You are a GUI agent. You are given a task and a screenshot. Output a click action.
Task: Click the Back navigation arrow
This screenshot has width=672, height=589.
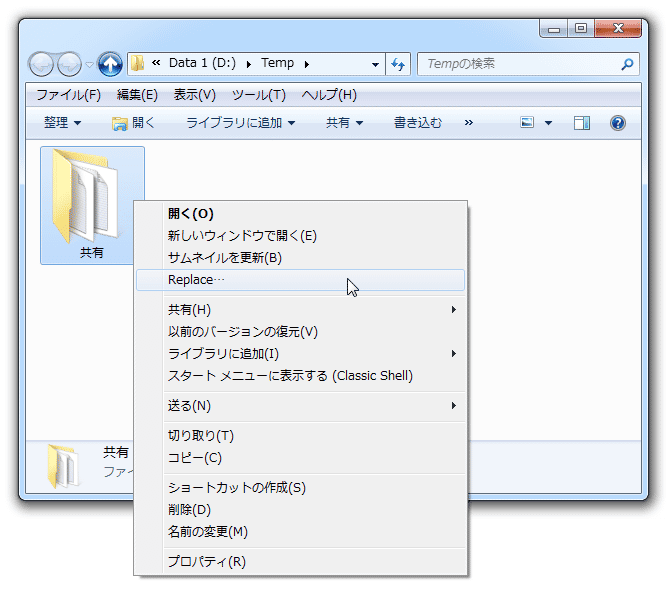point(41,64)
